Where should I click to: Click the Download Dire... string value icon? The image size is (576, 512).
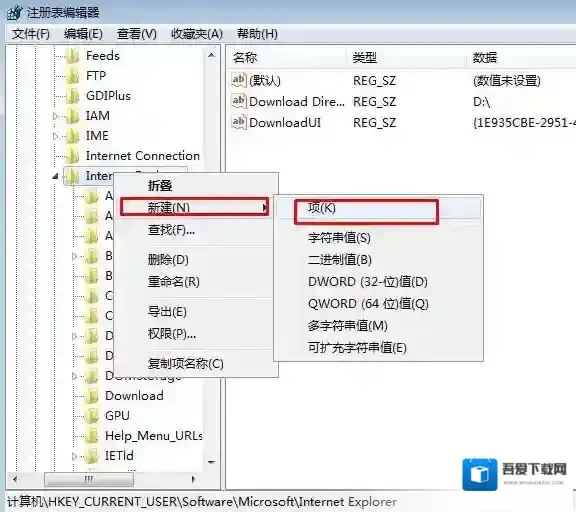coord(238,101)
